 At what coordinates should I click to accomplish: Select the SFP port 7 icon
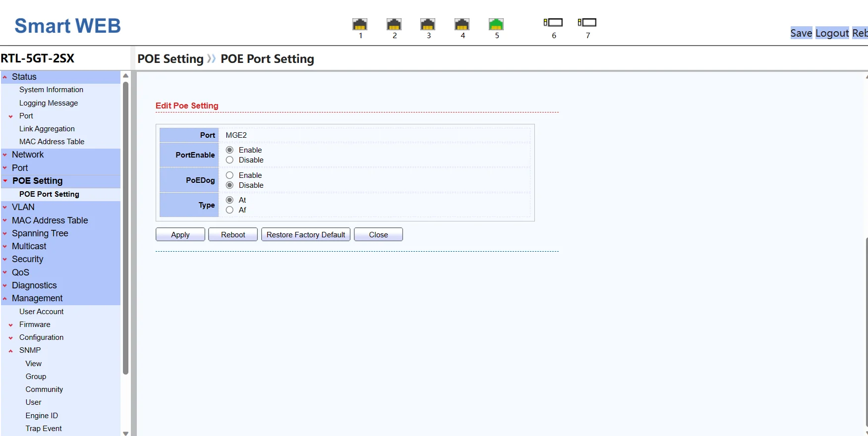[x=587, y=23]
